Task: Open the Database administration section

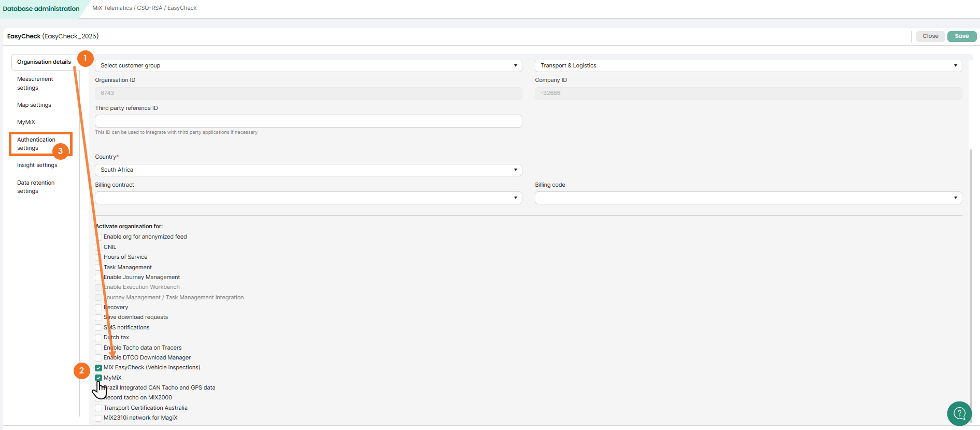Action: (41, 9)
